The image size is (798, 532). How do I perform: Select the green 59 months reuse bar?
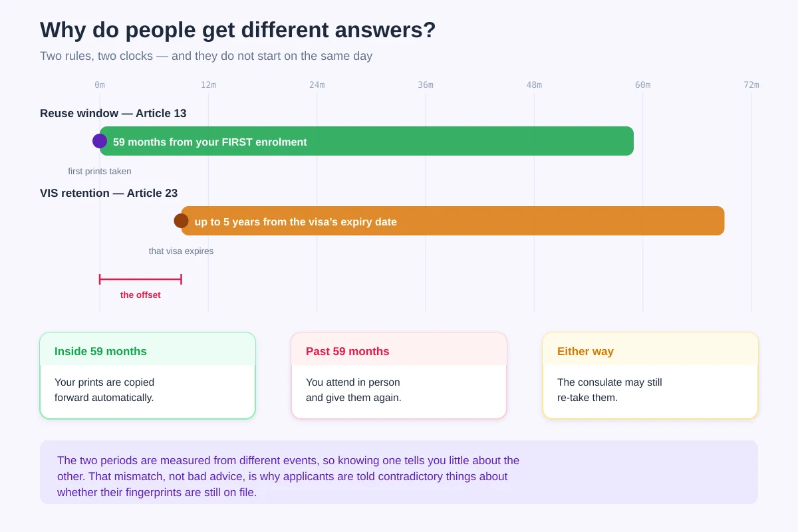click(366, 141)
